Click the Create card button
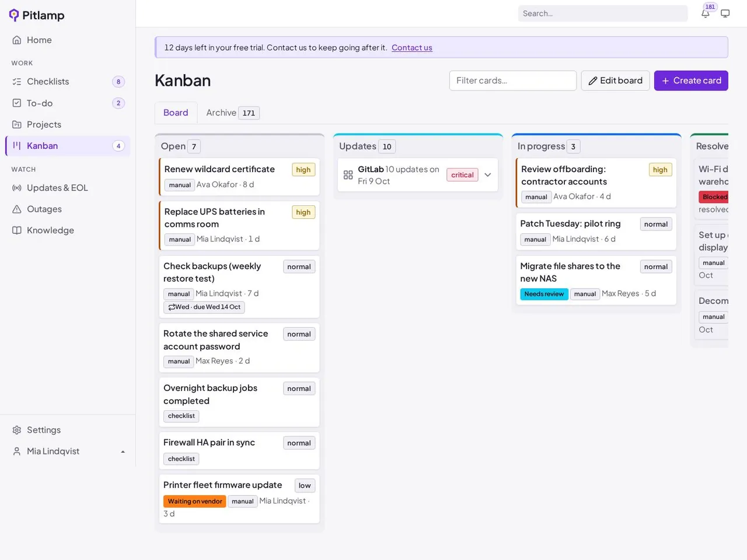 (x=691, y=80)
